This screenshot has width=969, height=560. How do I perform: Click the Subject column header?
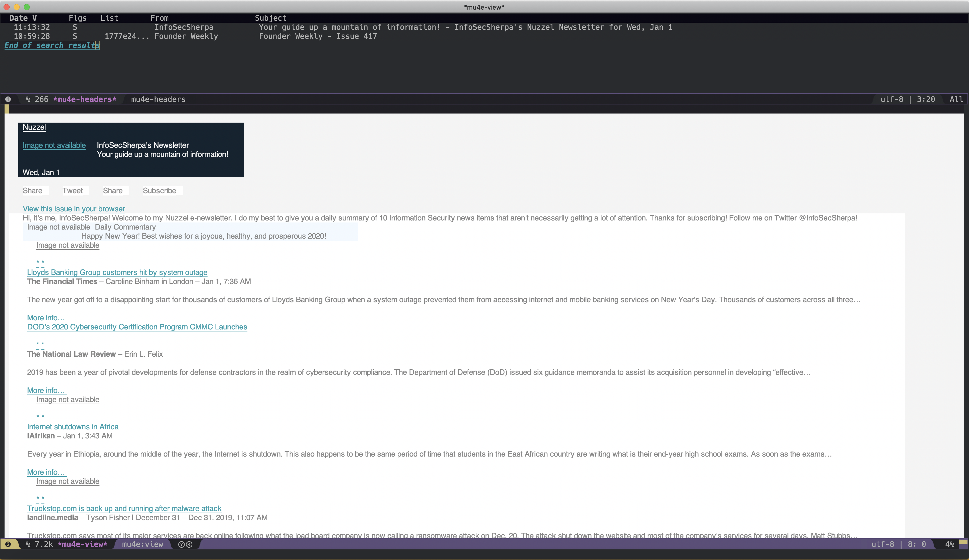pos(271,18)
